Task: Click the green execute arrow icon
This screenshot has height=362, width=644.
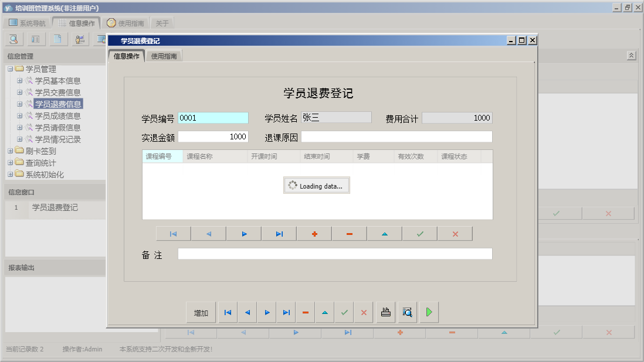Action: coord(428,312)
